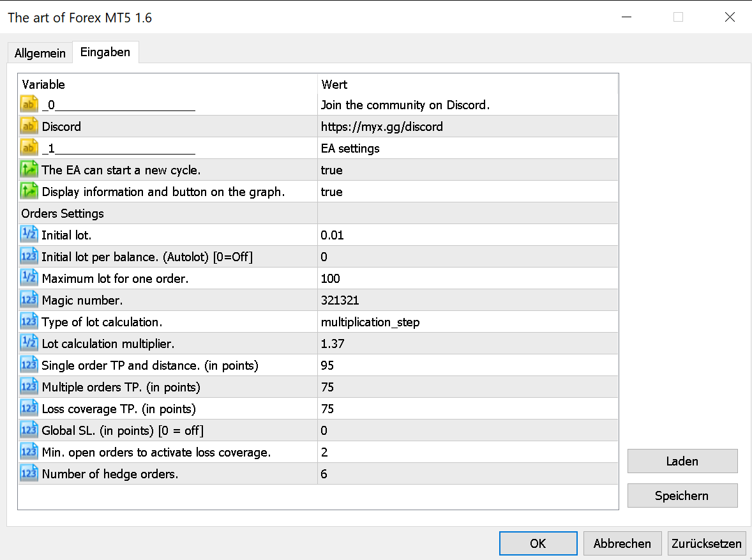The width and height of the screenshot is (752, 560).
Task: Click the integer icon beside Magic number
Action: pos(29,300)
